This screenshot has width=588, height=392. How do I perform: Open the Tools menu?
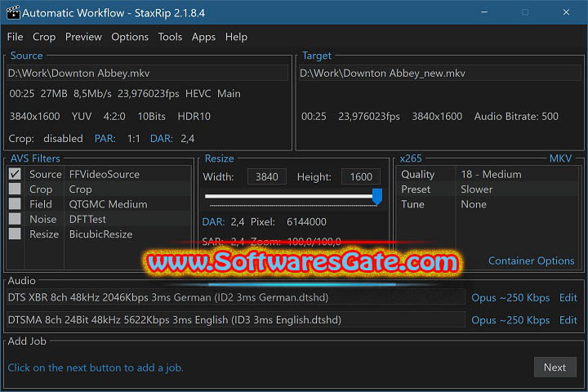170,37
